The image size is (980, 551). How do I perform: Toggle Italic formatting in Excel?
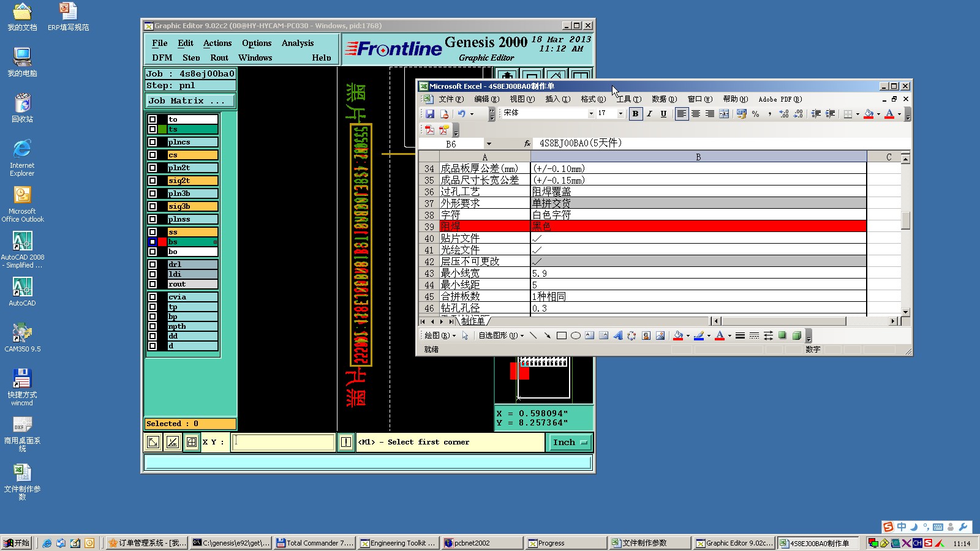[649, 114]
